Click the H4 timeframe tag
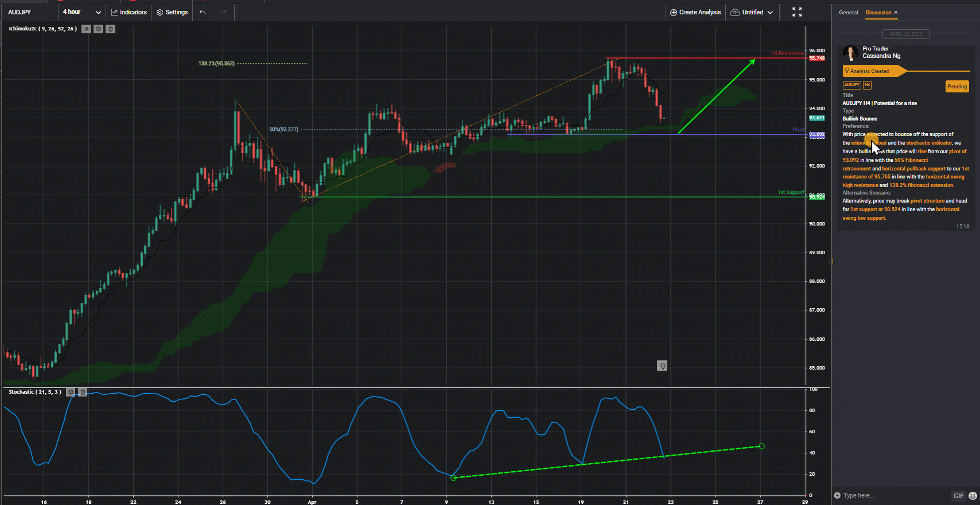Viewport: 980px width, 505px height. pos(867,85)
